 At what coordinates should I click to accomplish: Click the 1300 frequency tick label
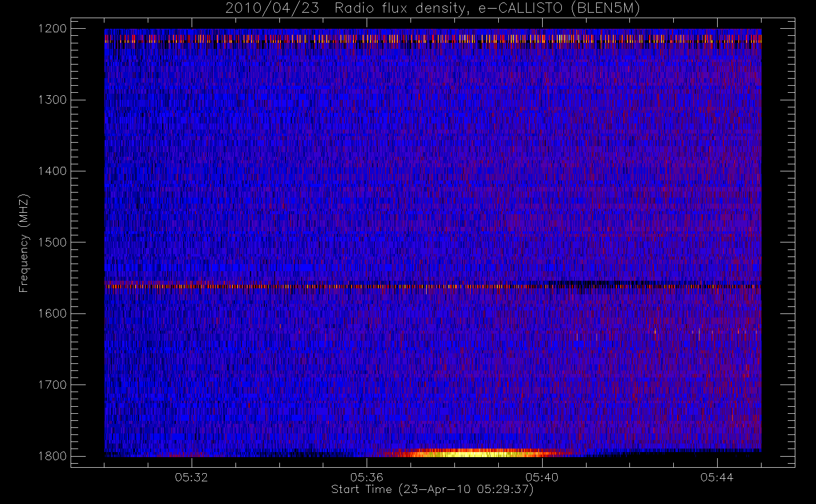tap(52, 100)
